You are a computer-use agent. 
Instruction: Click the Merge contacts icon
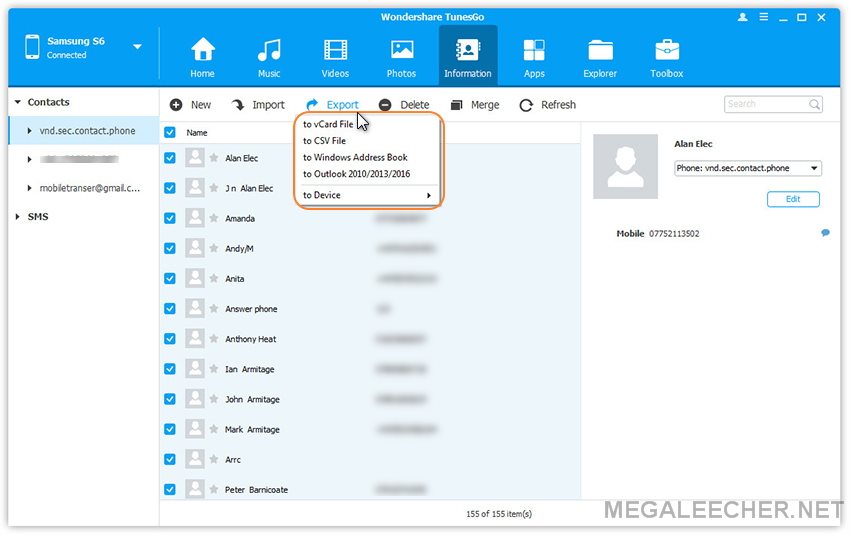[x=456, y=105]
